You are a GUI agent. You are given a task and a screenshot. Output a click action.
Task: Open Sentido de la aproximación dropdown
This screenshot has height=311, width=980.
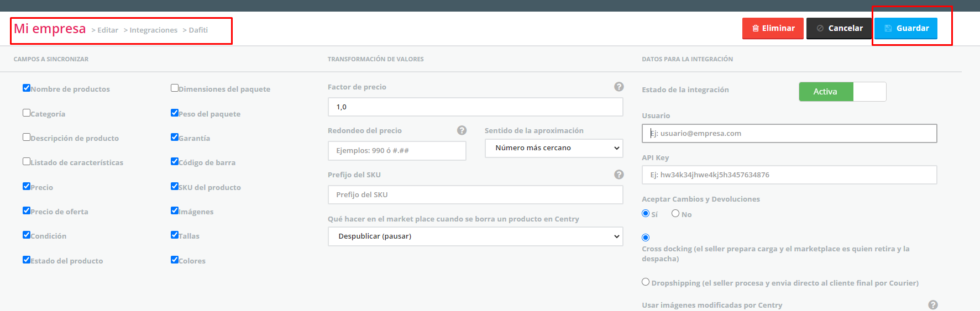(554, 148)
